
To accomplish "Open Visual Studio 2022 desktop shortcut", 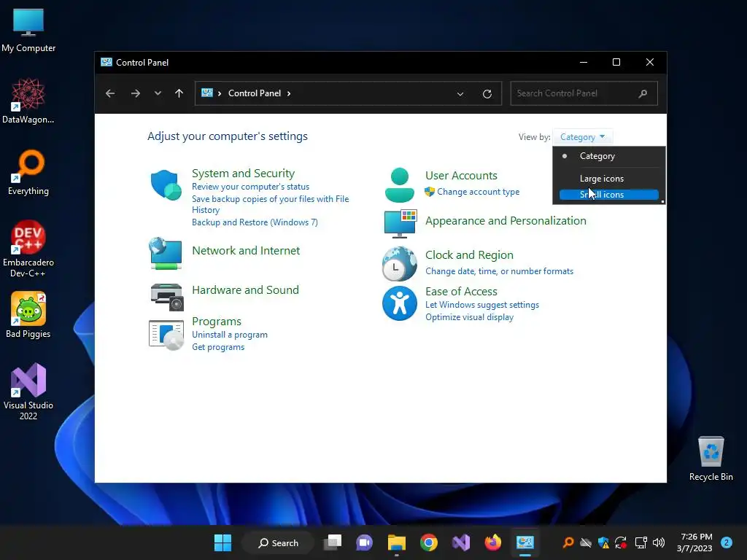I will coord(28,392).
